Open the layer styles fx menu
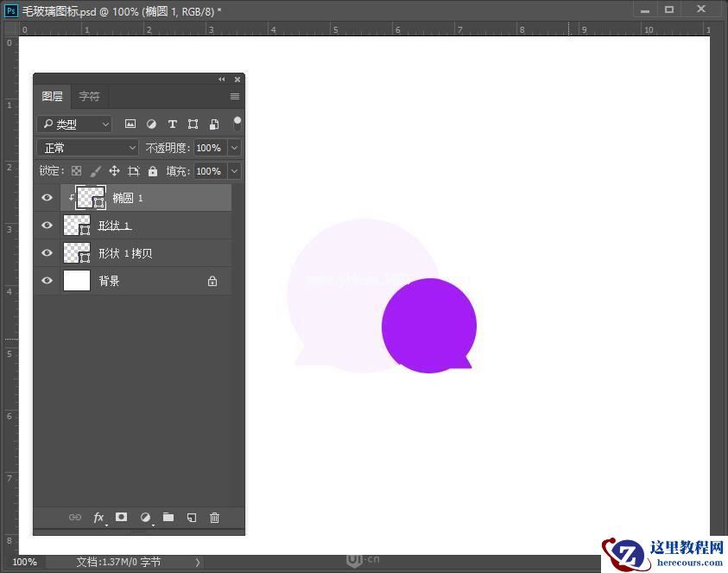This screenshot has width=728, height=573. tap(98, 518)
